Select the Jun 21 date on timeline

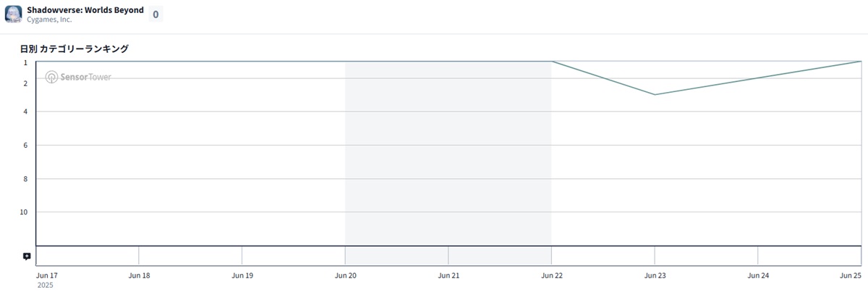(x=448, y=275)
